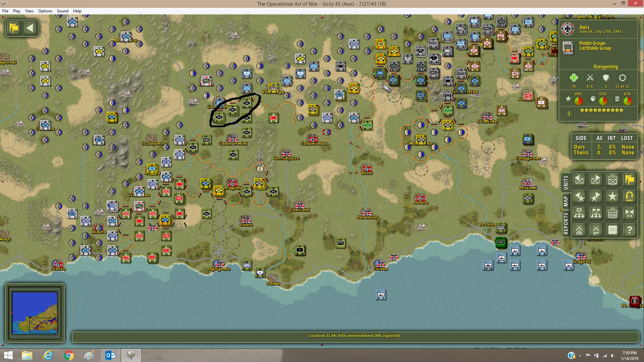The height and width of the screenshot is (362, 644).
Task: Click the plain white star icon
Action: coord(612,196)
